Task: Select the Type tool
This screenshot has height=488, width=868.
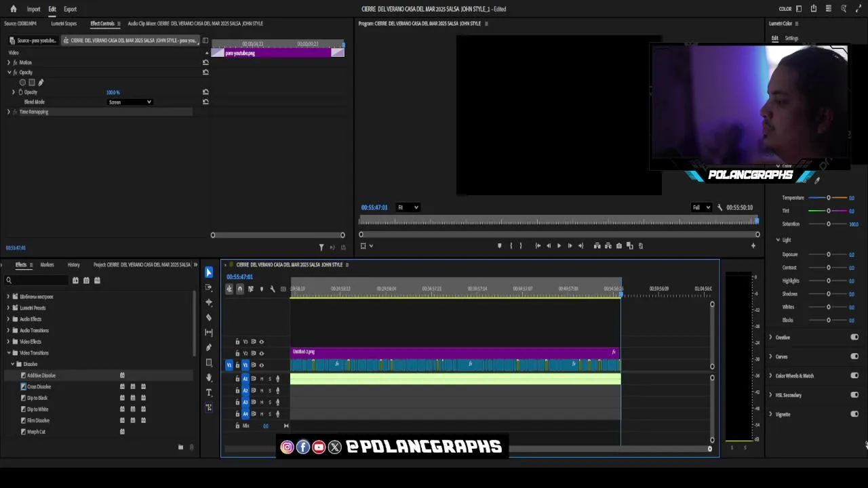Action: pos(208,392)
